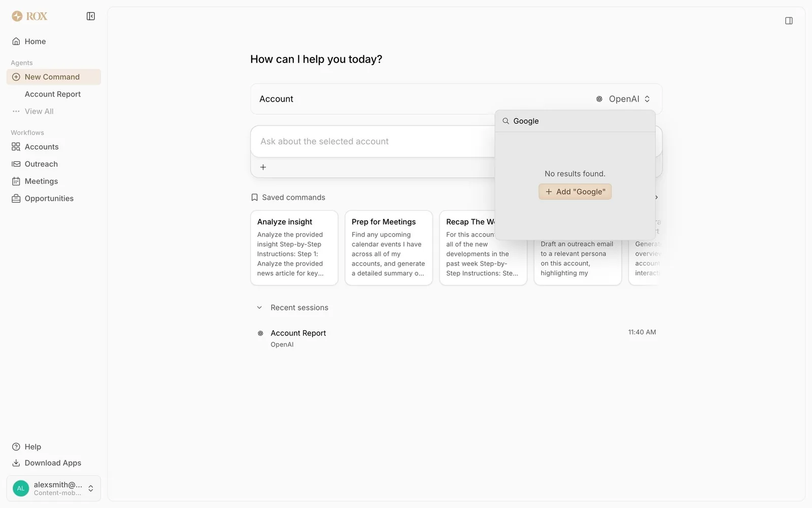Open New Command agent
812x508 pixels.
(x=54, y=77)
